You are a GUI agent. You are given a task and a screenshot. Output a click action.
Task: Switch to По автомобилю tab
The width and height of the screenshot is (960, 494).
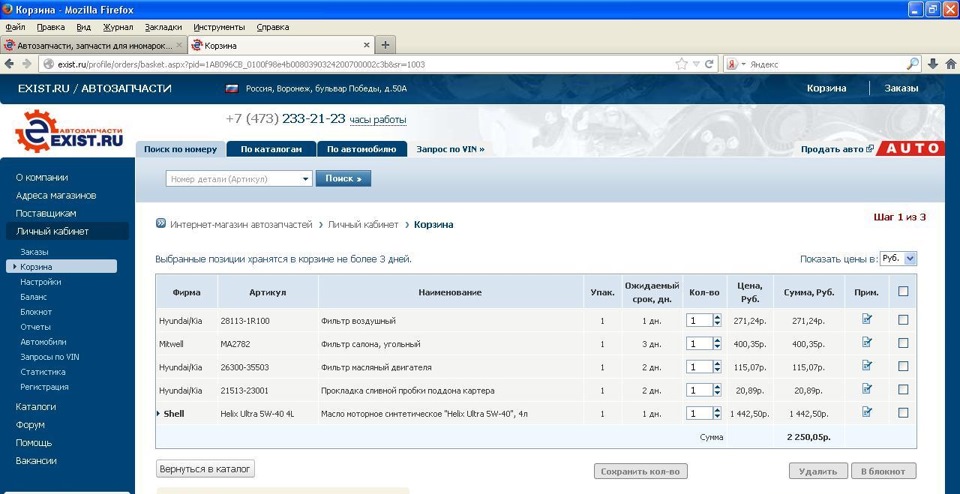click(362, 149)
